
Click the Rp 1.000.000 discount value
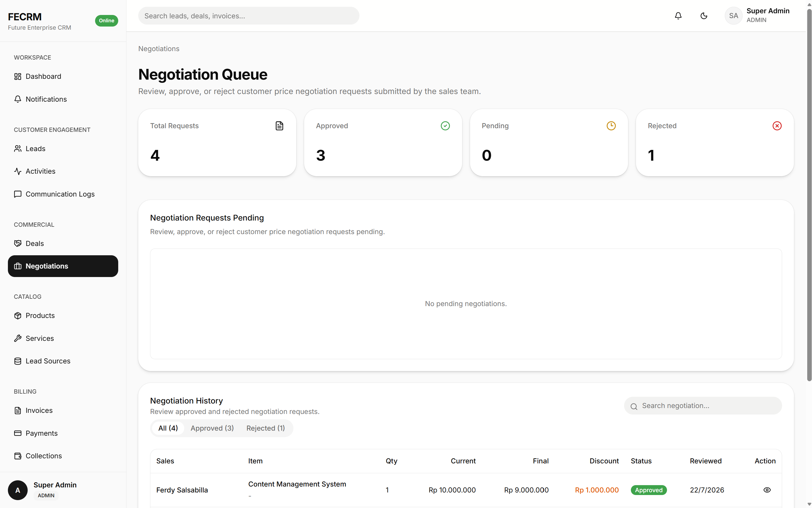click(x=597, y=490)
